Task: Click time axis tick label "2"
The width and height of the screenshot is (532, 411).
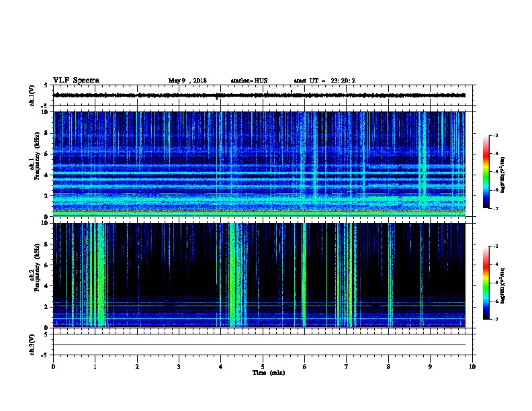Action: 137,366
